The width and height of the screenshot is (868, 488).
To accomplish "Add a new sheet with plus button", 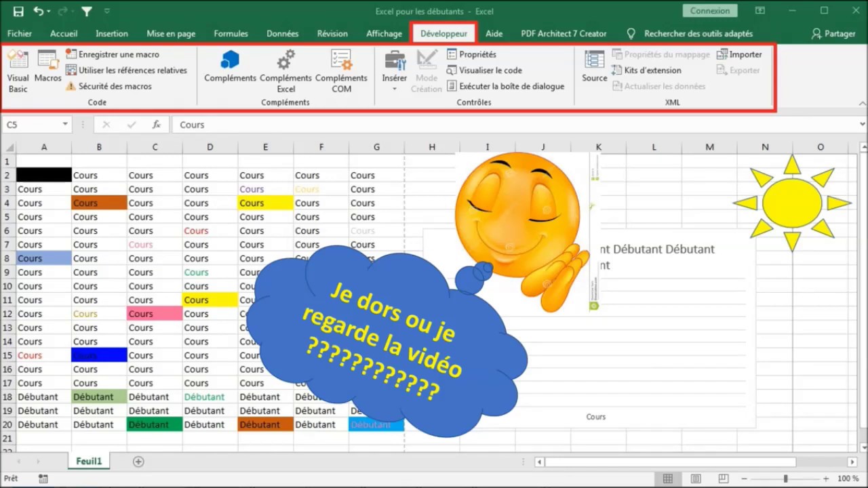I will tap(138, 462).
